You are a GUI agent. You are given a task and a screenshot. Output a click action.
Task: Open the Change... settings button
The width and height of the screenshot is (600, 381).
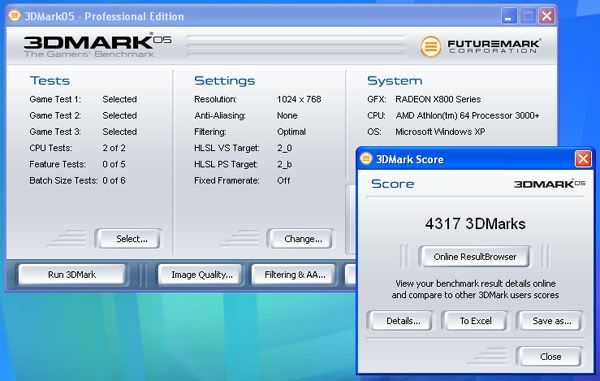300,239
